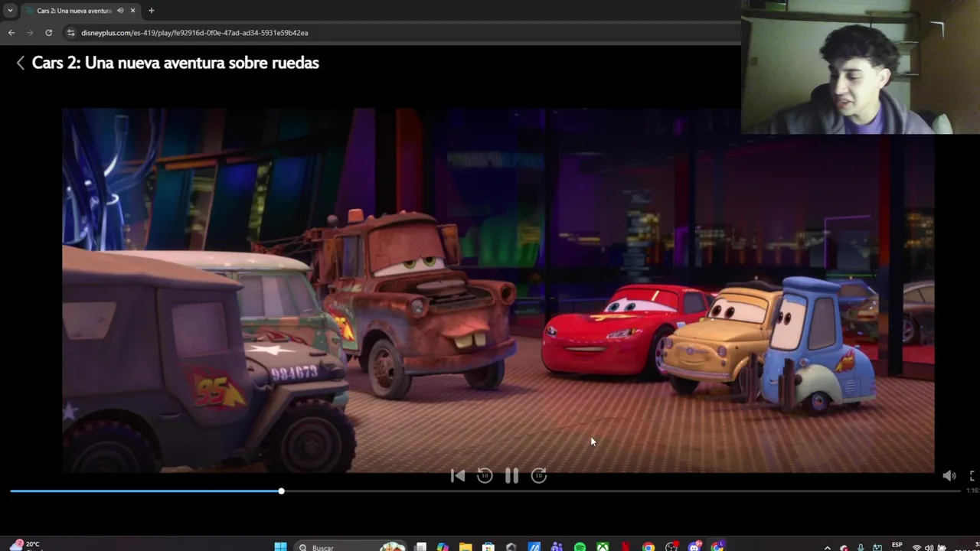Open a new browser tab
Screen dimensions: 980x551
point(151,11)
